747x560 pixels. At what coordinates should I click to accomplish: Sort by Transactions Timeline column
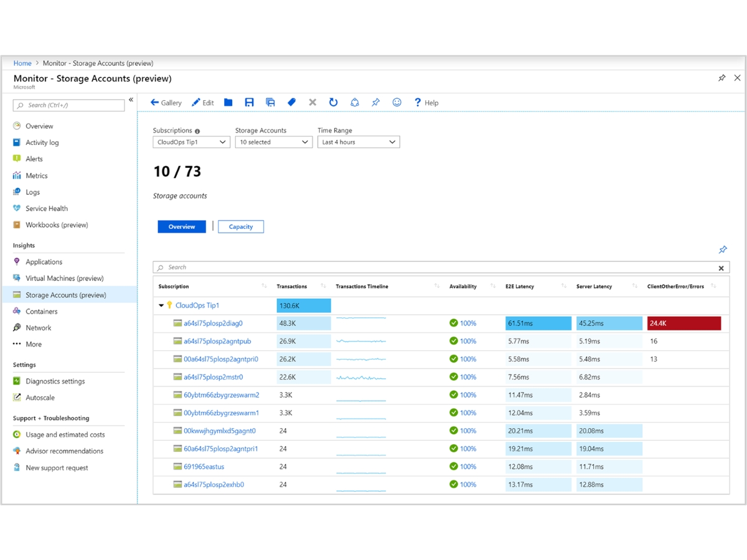pos(436,286)
